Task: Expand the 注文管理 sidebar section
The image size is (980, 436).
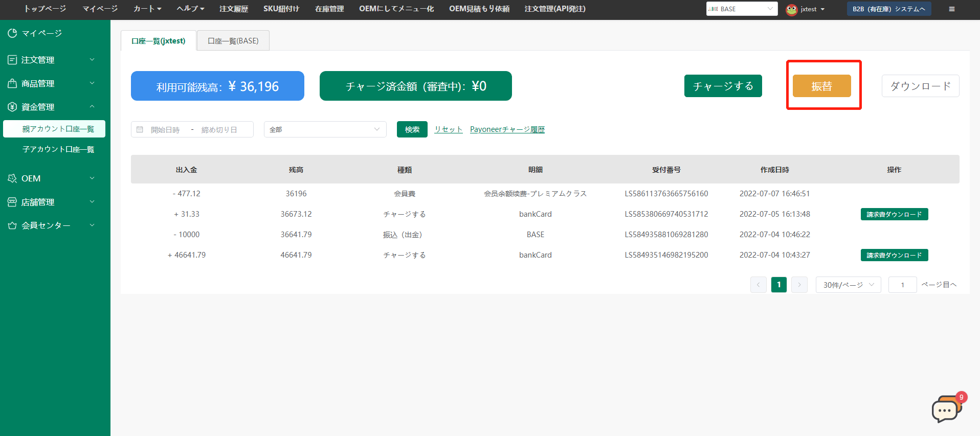Action: point(92,60)
